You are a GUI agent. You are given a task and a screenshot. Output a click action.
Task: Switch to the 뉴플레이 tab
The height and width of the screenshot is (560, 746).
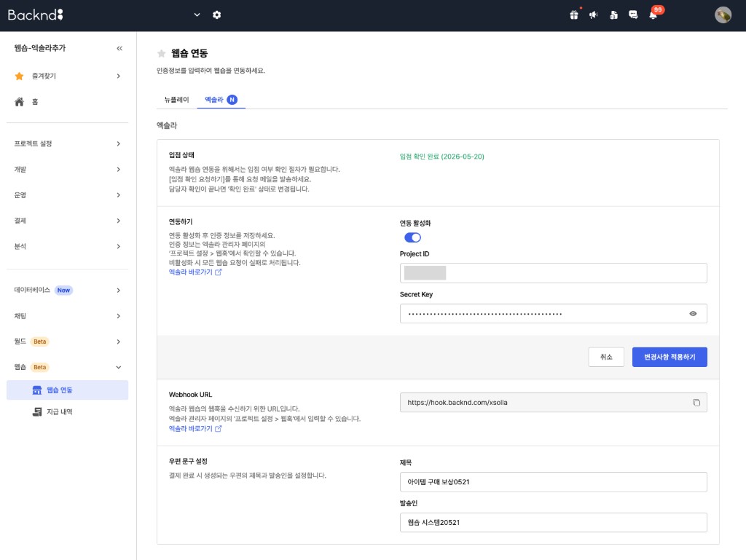point(176,99)
